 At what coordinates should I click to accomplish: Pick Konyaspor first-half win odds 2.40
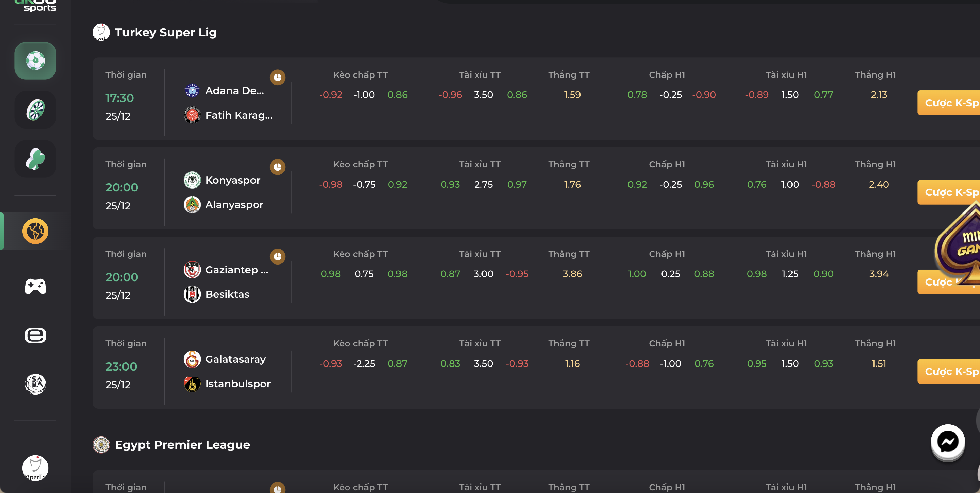[x=879, y=184]
